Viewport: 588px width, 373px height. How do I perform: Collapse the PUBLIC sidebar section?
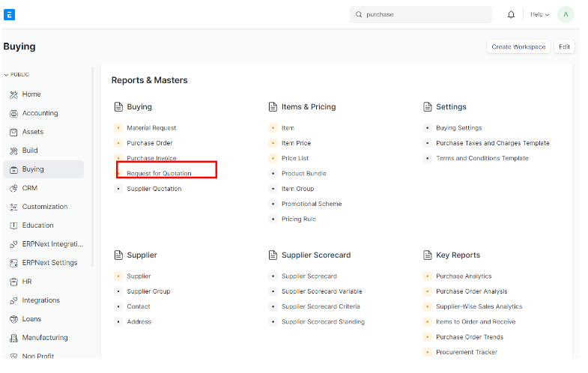click(17, 75)
